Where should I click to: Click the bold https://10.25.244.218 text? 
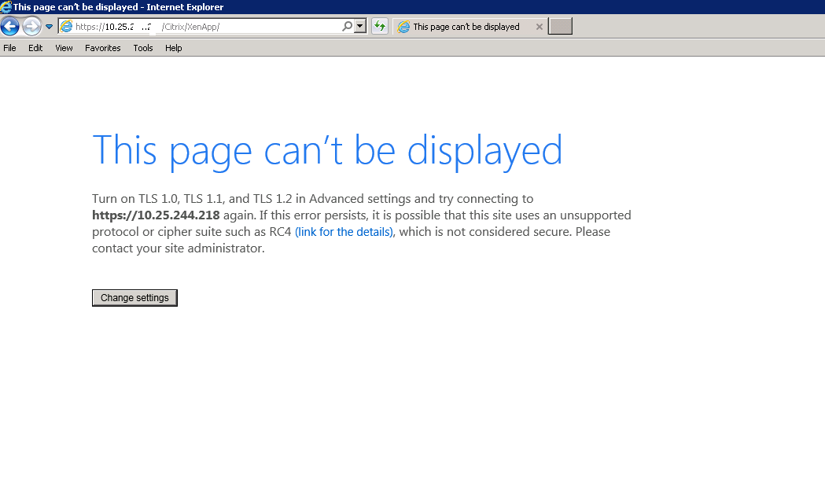pyautogui.click(x=156, y=215)
